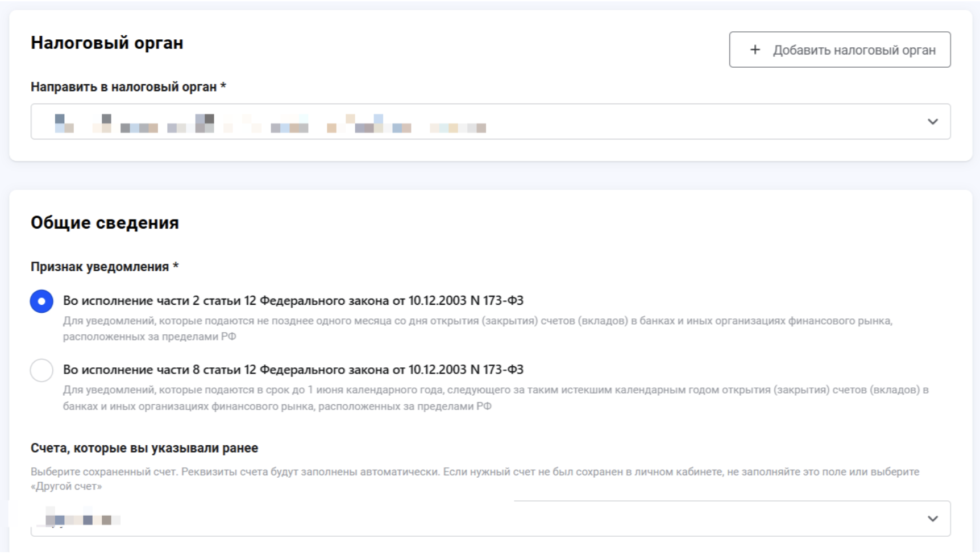980x555 pixels.
Task: Click the Налоговый орган section heading
Action: (107, 43)
